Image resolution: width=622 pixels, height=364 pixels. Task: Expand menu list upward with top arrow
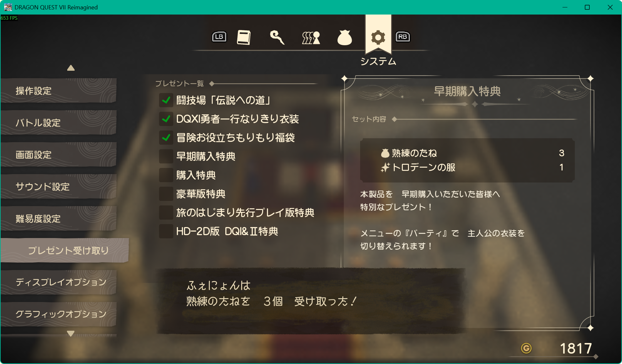click(71, 68)
